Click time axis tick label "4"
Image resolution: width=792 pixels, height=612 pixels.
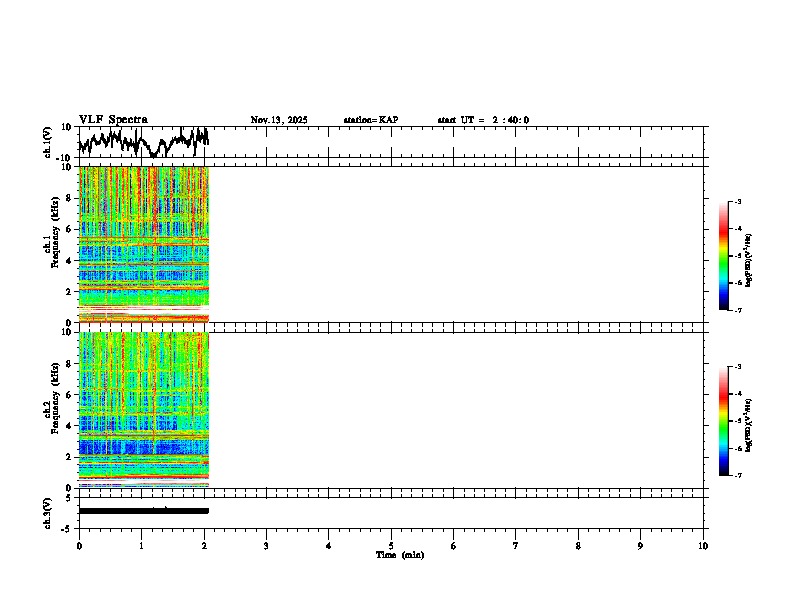[329, 546]
